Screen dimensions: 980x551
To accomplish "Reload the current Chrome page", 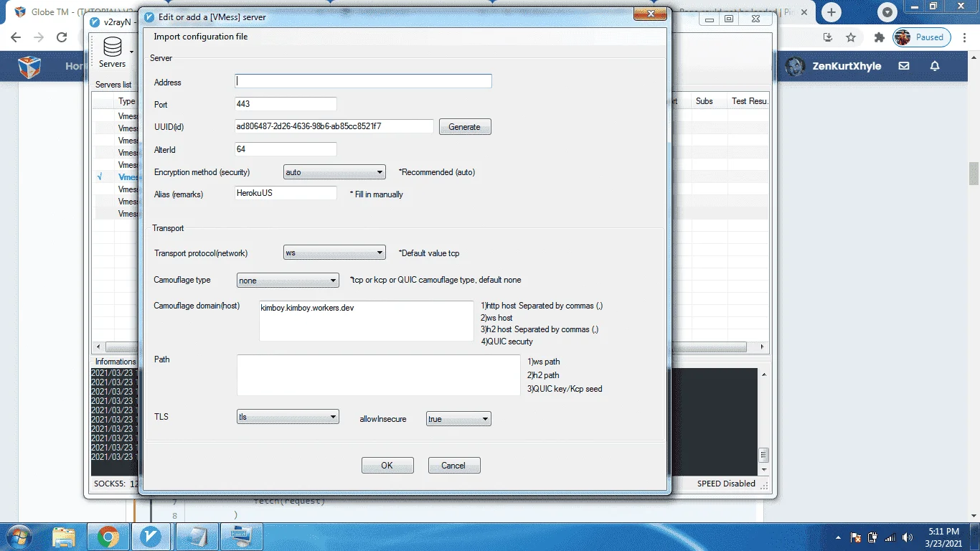I will click(62, 37).
